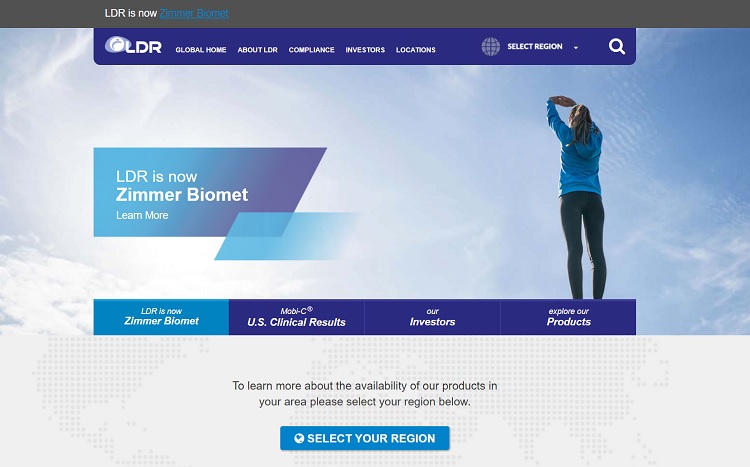Image resolution: width=750 pixels, height=467 pixels.
Task: Open the search magnifier icon
Action: click(617, 46)
